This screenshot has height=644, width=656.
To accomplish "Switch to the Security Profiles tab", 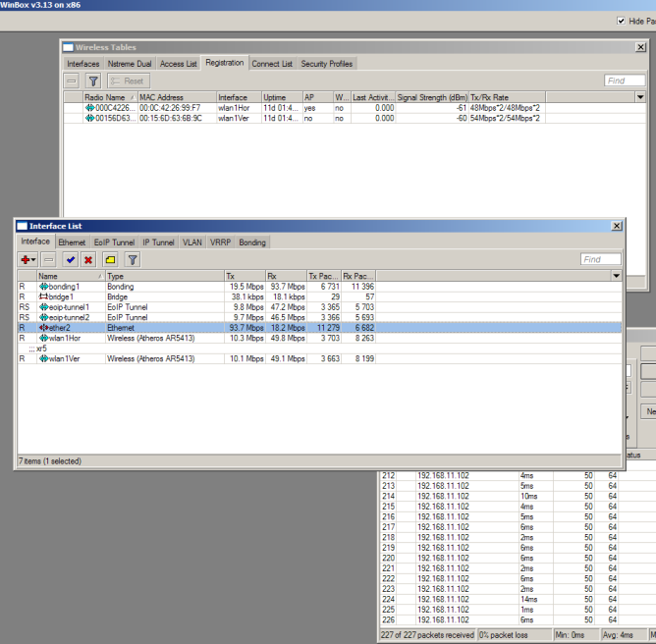I will 327,64.
